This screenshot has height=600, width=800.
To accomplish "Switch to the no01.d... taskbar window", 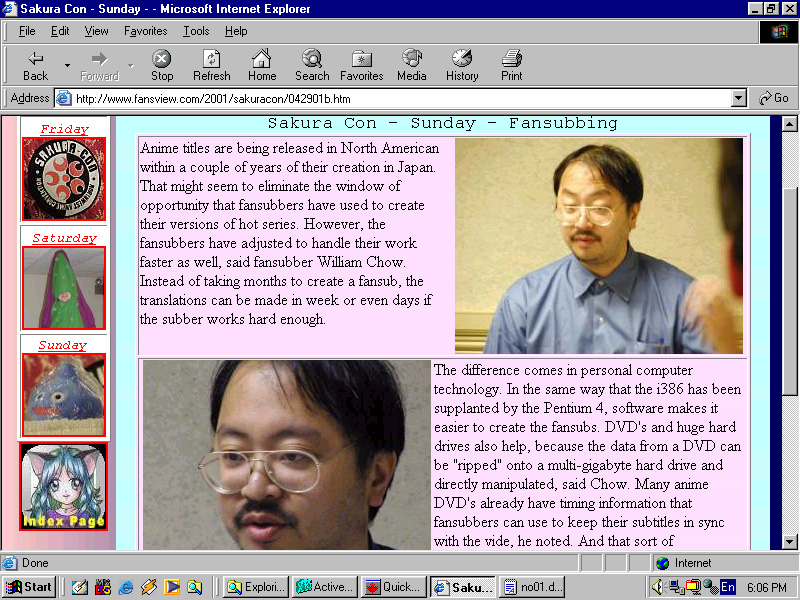I will 532,587.
